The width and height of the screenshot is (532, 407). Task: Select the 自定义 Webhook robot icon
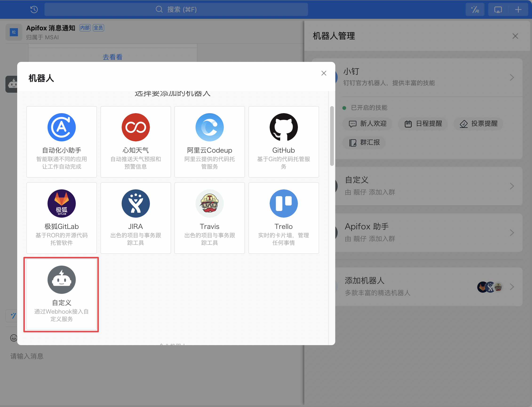pyautogui.click(x=62, y=279)
